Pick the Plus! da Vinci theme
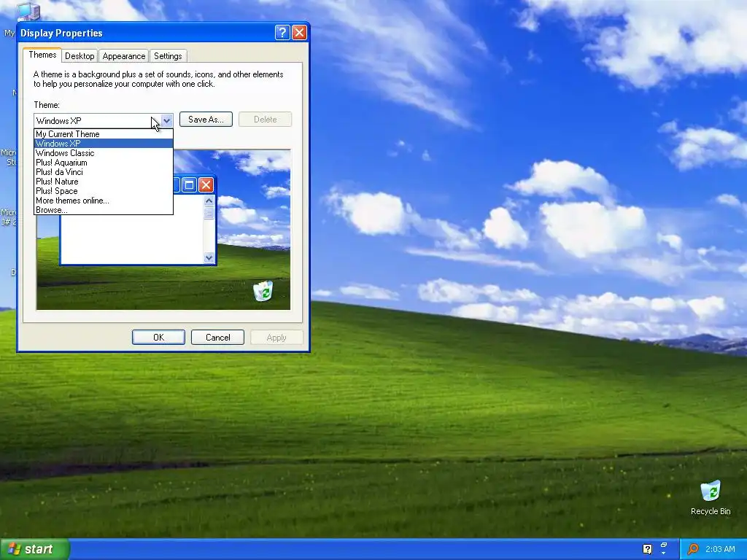 coord(104,172)
